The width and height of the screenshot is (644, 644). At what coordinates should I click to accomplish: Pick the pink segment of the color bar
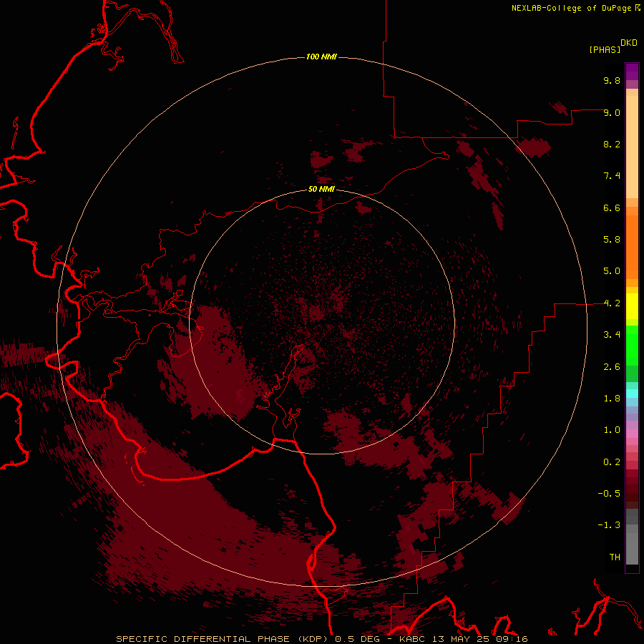(x=632, y=434)
